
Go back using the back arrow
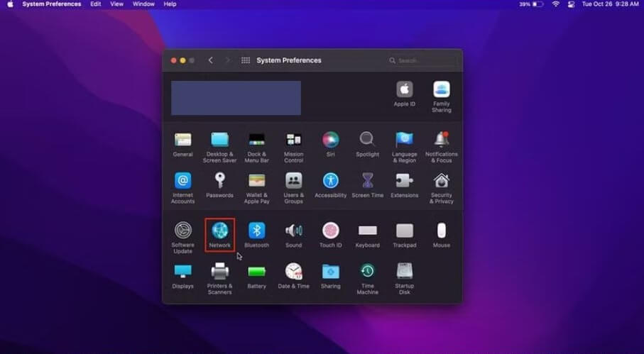pyautogui.click(x=211, y=60)
